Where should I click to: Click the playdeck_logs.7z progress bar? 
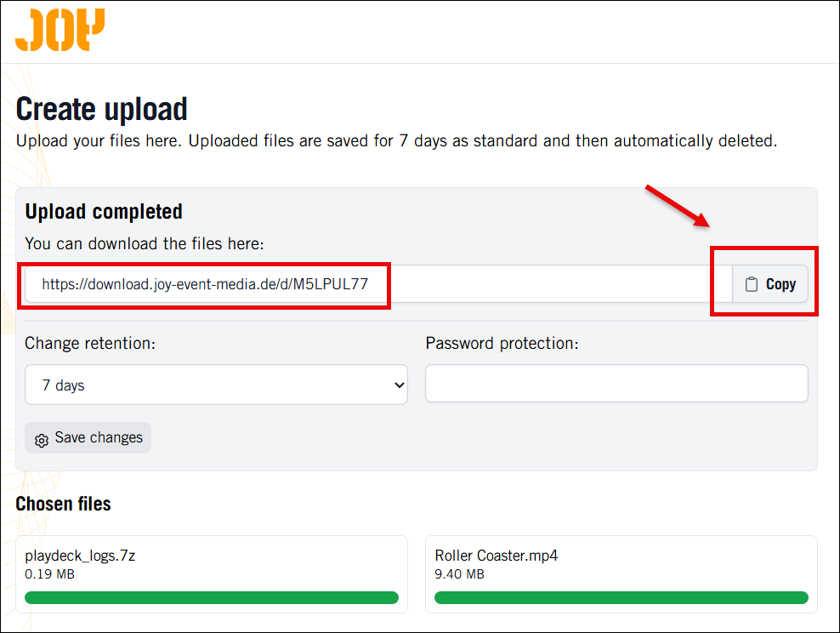pos(212,597)
